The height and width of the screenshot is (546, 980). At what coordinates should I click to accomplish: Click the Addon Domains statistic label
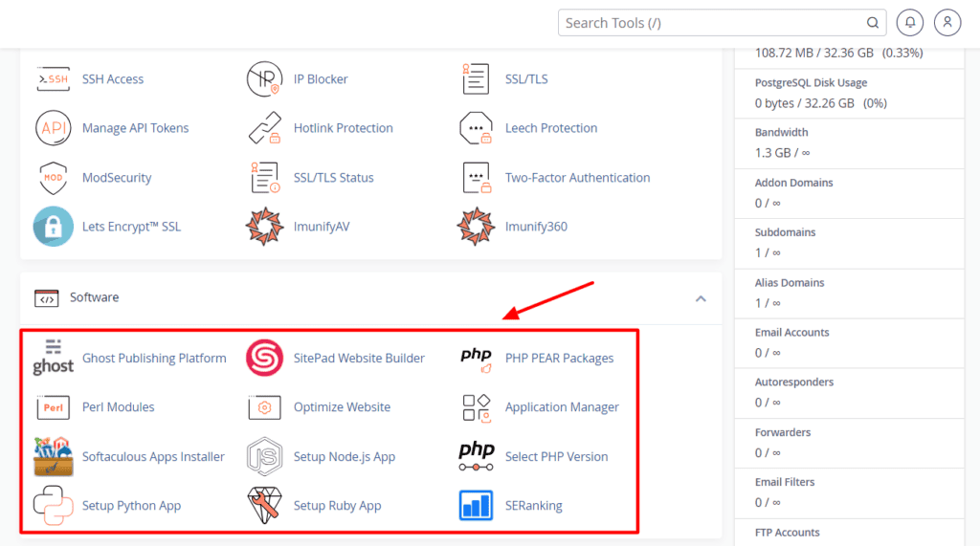tap(793, 183)
